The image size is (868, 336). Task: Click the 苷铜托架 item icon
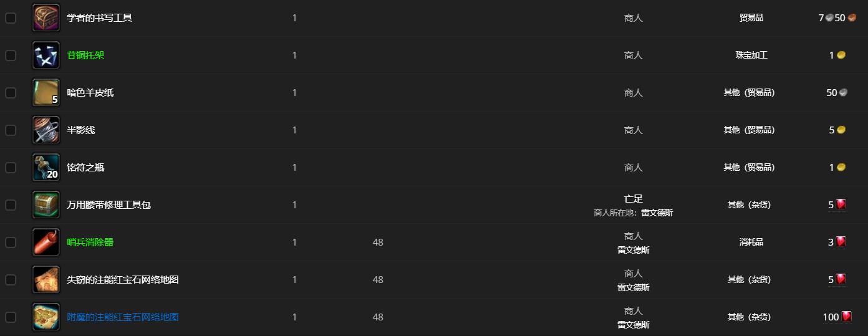[x=46, y=55]
